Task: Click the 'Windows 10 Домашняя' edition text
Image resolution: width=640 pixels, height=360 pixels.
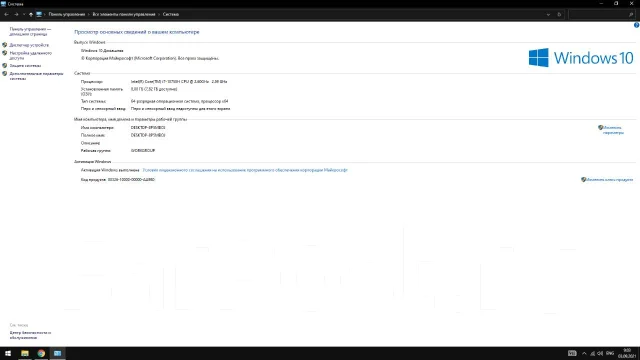Action: pyautogui.click(x=102, y=51)
